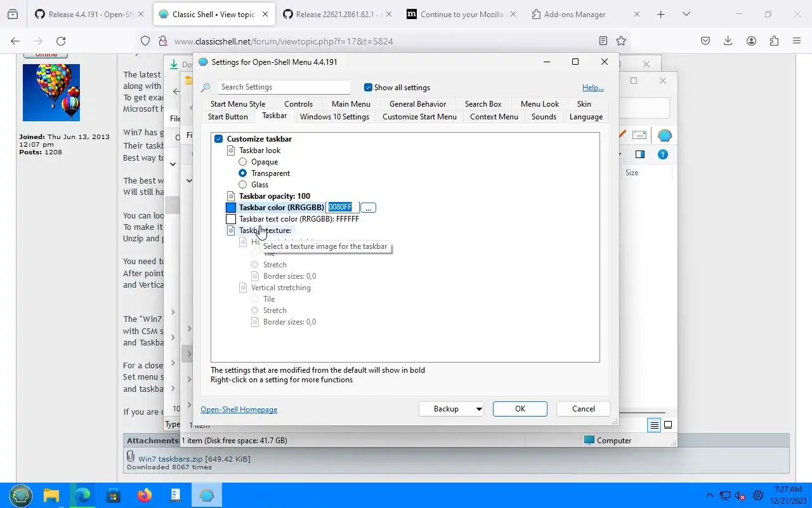Open the settings gear in the system tray
This screenshot has width=812, height=508.
(x=757, y=495)
